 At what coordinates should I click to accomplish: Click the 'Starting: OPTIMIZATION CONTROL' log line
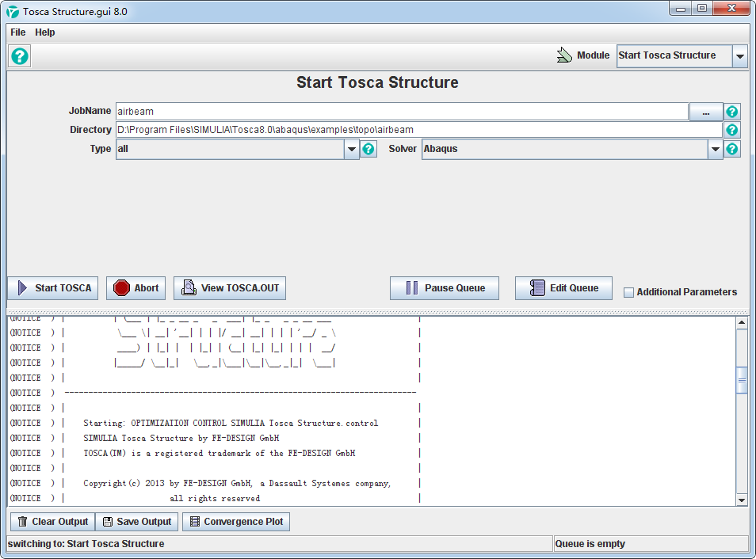pyautogui.click(x=231, y=423)
